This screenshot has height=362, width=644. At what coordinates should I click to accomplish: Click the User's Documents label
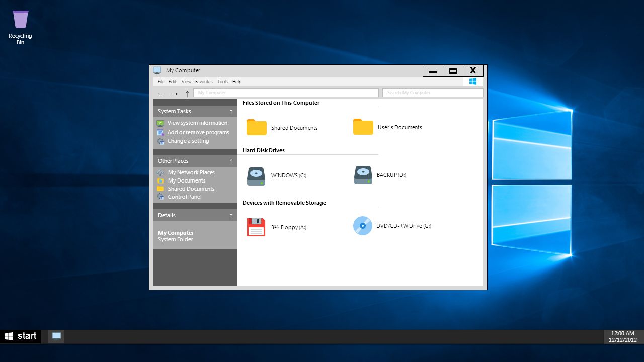(x=400, y=127)
